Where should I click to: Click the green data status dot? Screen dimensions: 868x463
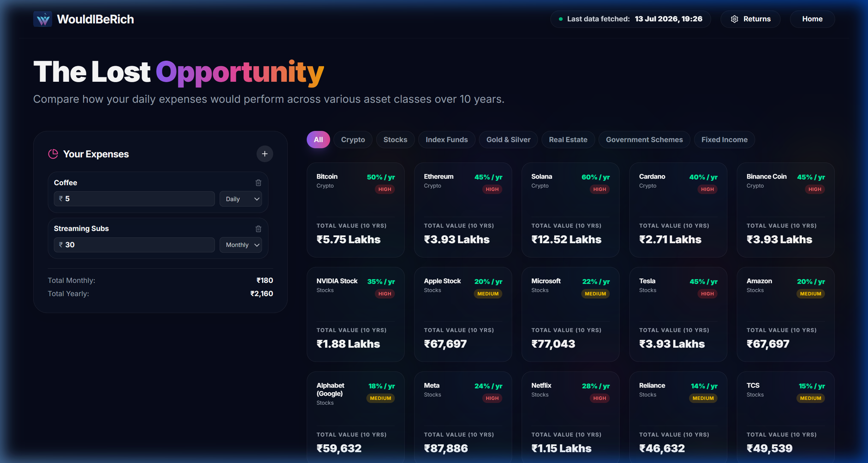click(x=561, y=19)
